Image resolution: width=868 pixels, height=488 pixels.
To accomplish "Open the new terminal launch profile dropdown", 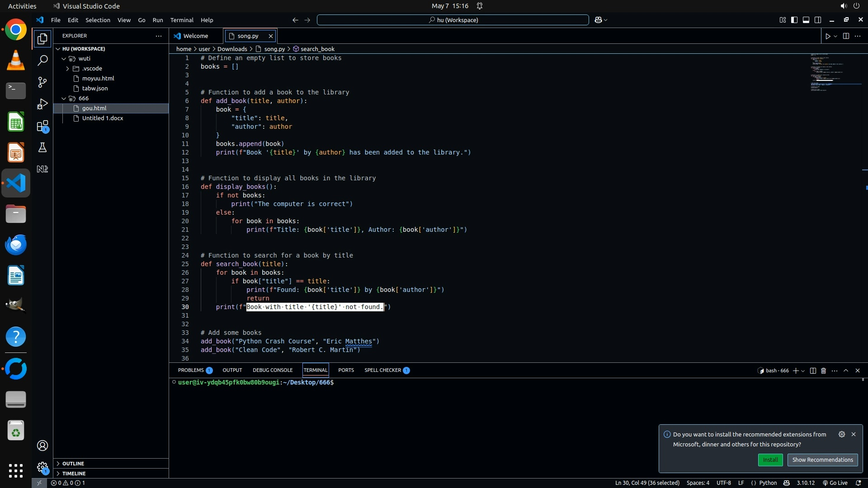I will coord(803,371).
